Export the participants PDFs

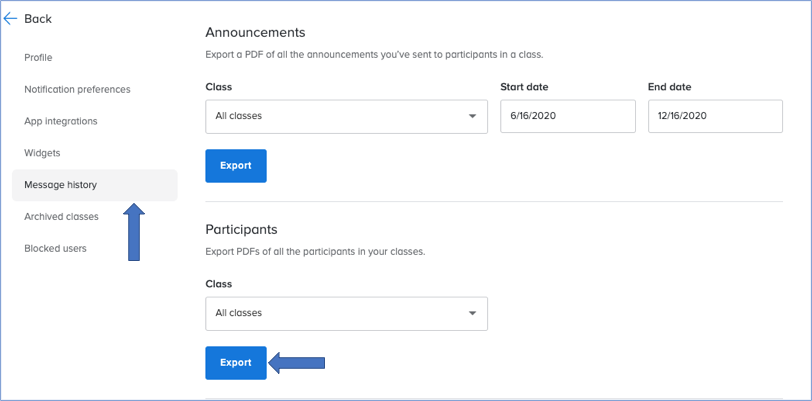[x=236, y=363]
